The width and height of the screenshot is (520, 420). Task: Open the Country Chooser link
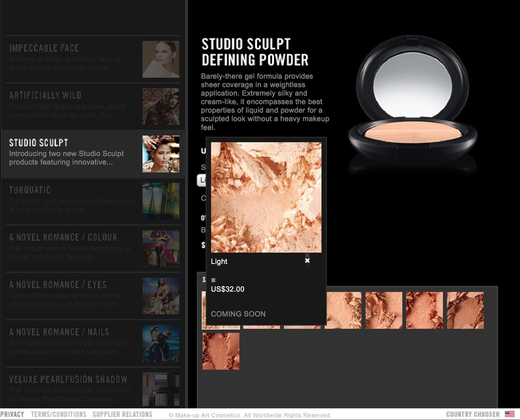(x=473, y=414)
